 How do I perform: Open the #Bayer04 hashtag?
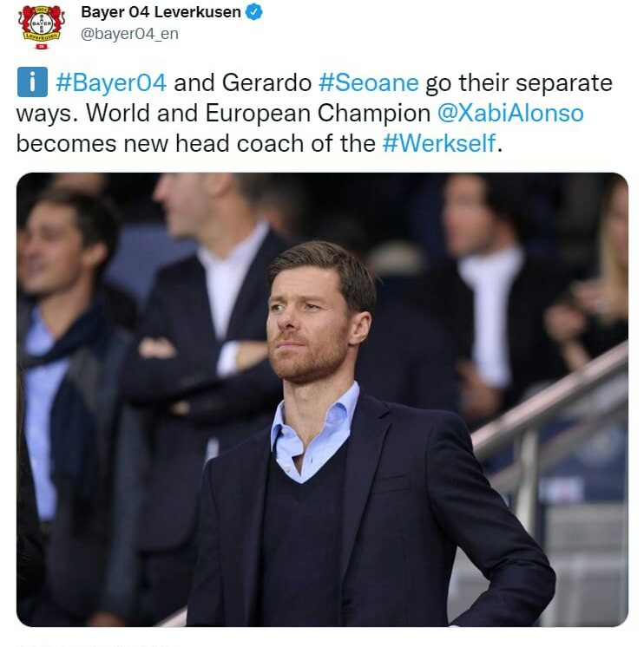111,82
